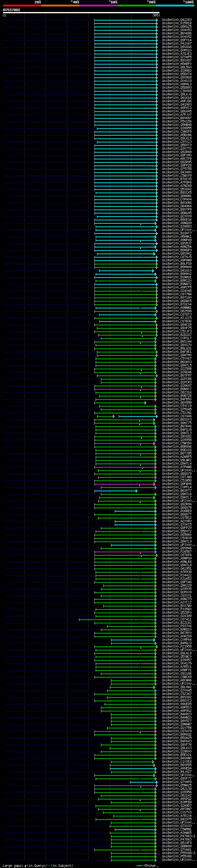Open hit UniRef100_P50156

177,121
